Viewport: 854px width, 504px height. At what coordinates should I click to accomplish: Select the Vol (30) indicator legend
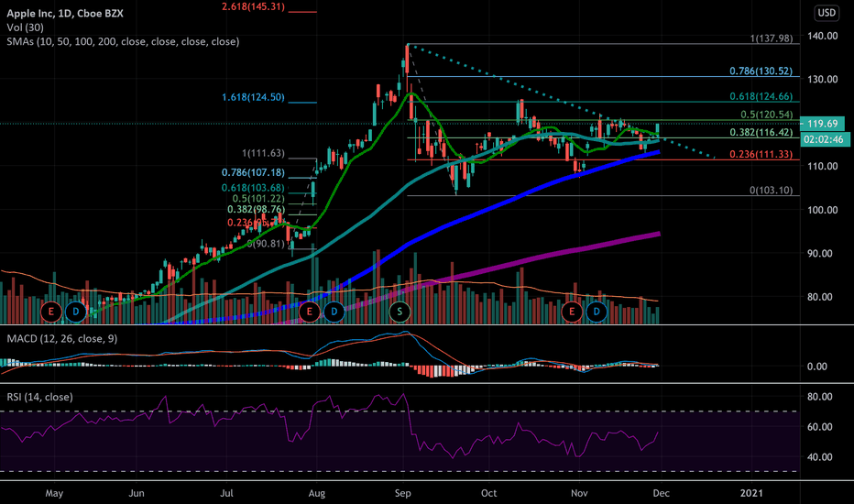point(25,27)
